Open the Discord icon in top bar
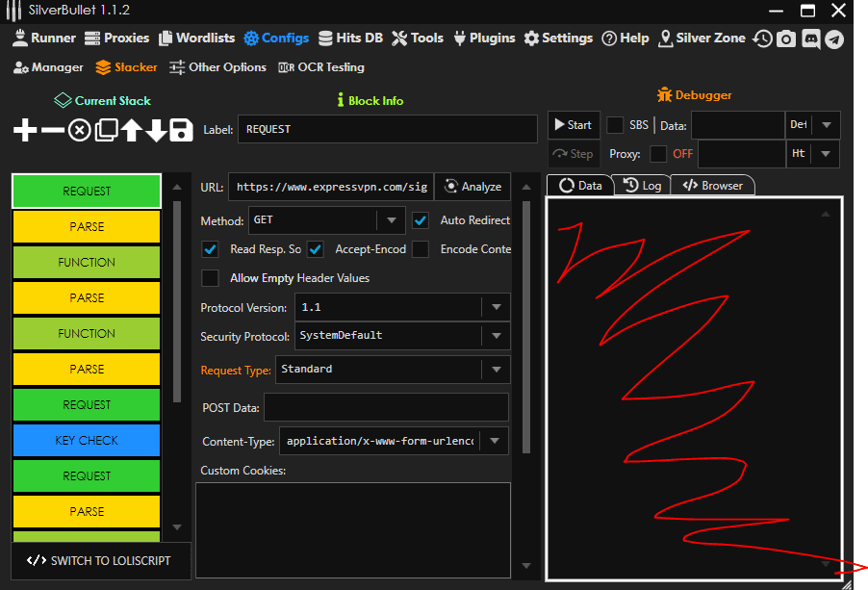This screenshot has width=868, height=590. (811, 38)
